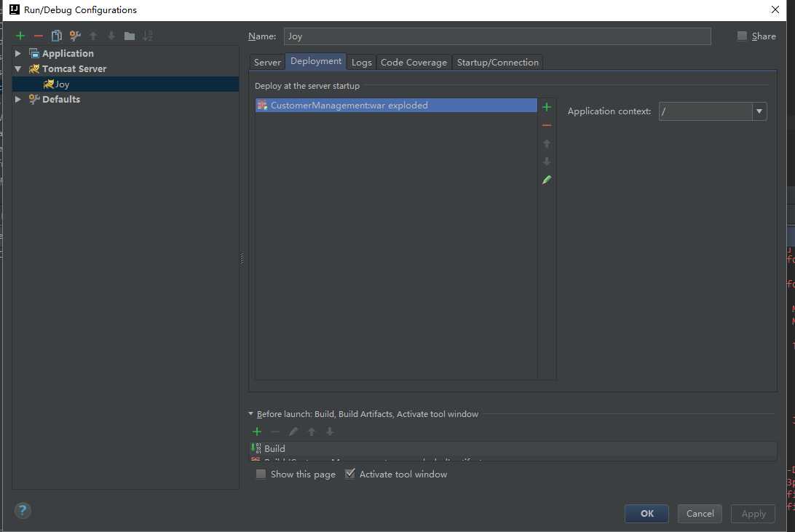Screen dimensions: 795x532
Task: Go to the Startup/Connection tab
Action: 497,63
